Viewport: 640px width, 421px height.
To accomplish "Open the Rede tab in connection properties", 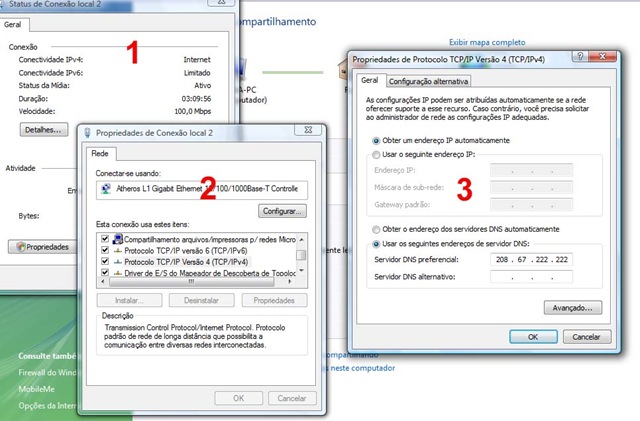I will click(100, 154).
